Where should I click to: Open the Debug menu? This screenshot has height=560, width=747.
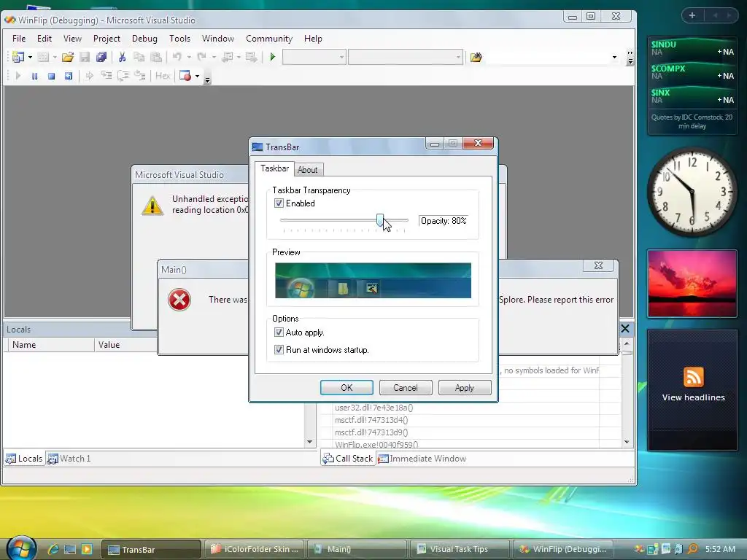(x=144, y=39)
